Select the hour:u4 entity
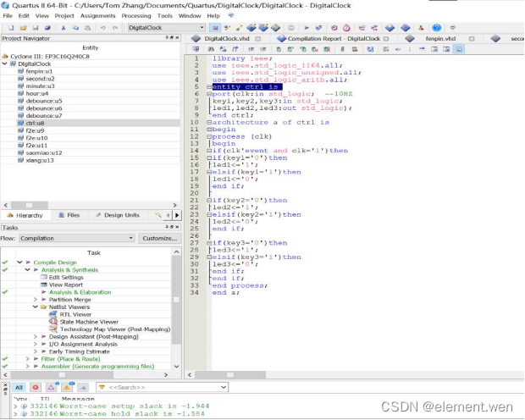 point(36,93)
